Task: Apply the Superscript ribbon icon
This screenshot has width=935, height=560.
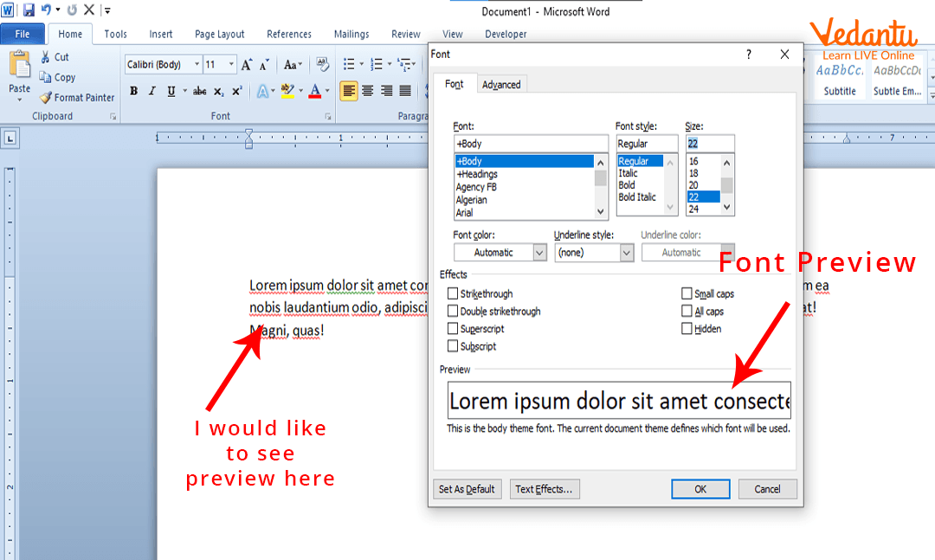Action: [x=237, y=91]
